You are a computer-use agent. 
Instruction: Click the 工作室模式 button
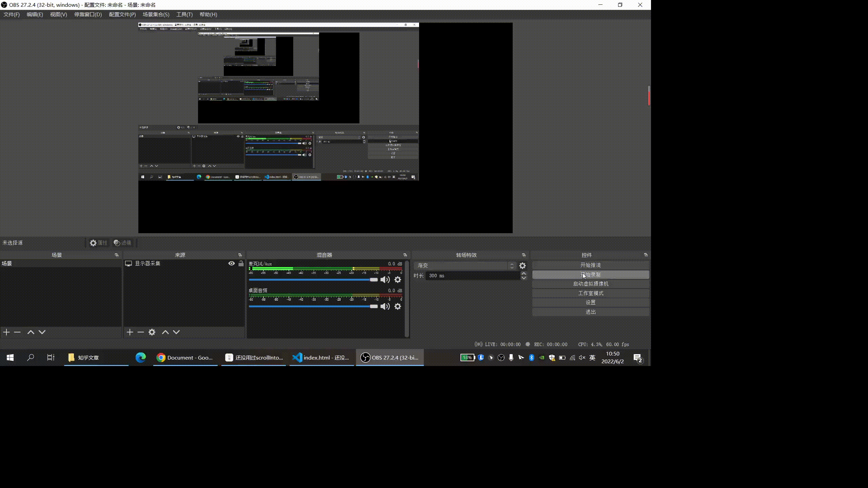click(590, 293)
